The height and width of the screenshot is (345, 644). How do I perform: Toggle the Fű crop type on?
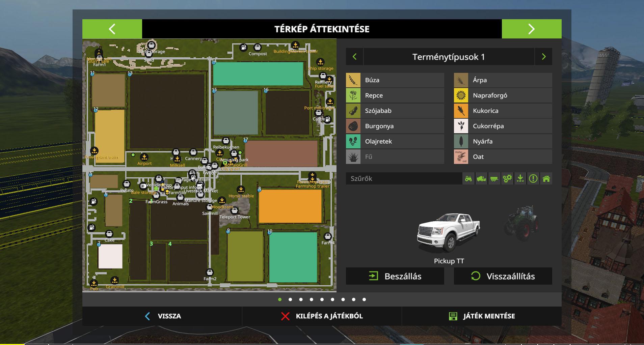[395, 157]
